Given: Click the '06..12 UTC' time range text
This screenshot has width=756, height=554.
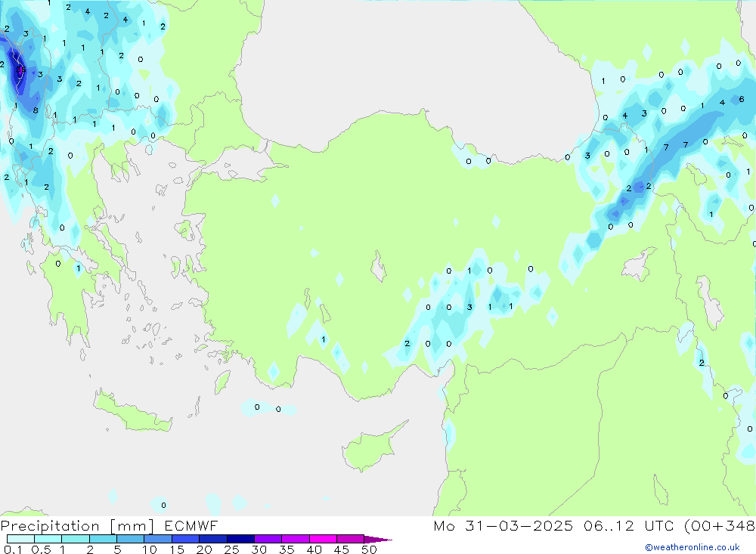Looking at the screenshot, I should tap(628, 525).
